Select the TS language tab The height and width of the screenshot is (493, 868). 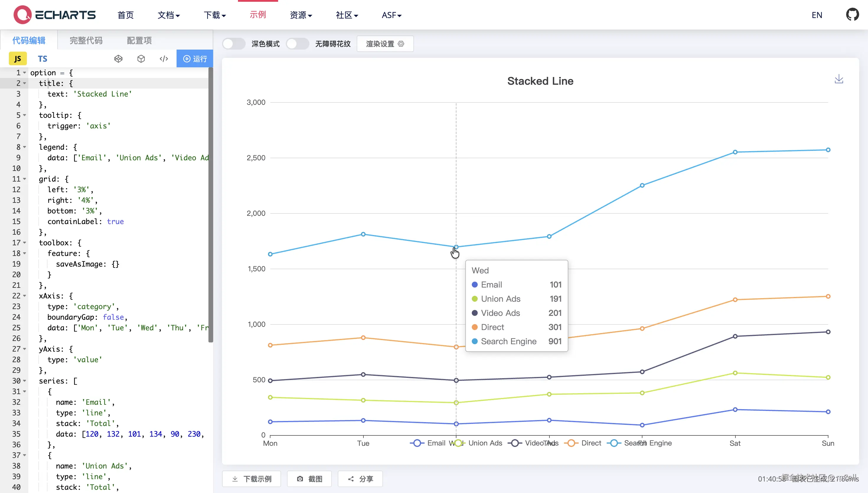point(42,59)
